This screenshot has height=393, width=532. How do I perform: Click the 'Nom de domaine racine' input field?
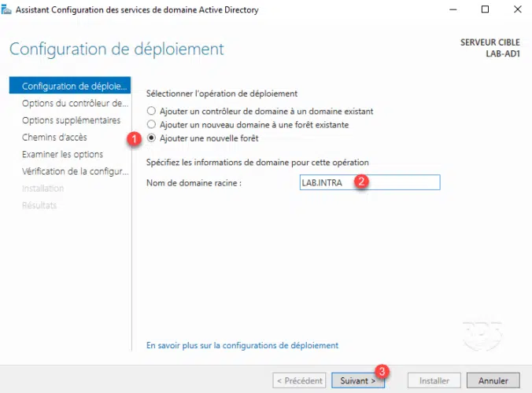(370, 182)
